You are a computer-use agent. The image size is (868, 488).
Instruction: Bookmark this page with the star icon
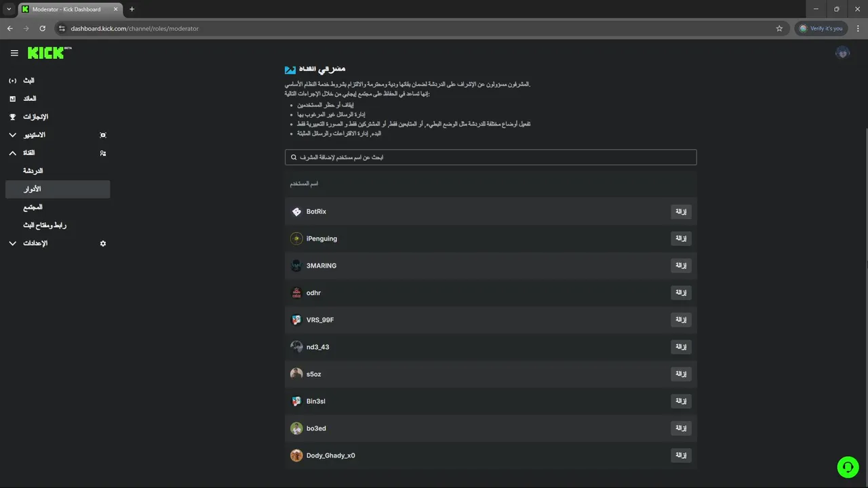(779, 28)
